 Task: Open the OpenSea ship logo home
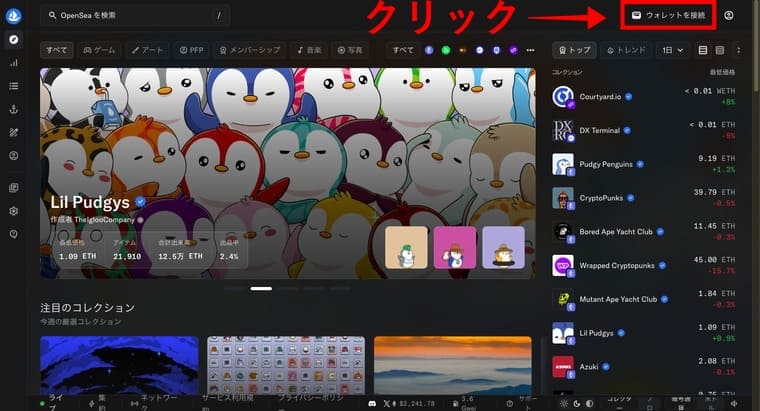coord(14,16)
